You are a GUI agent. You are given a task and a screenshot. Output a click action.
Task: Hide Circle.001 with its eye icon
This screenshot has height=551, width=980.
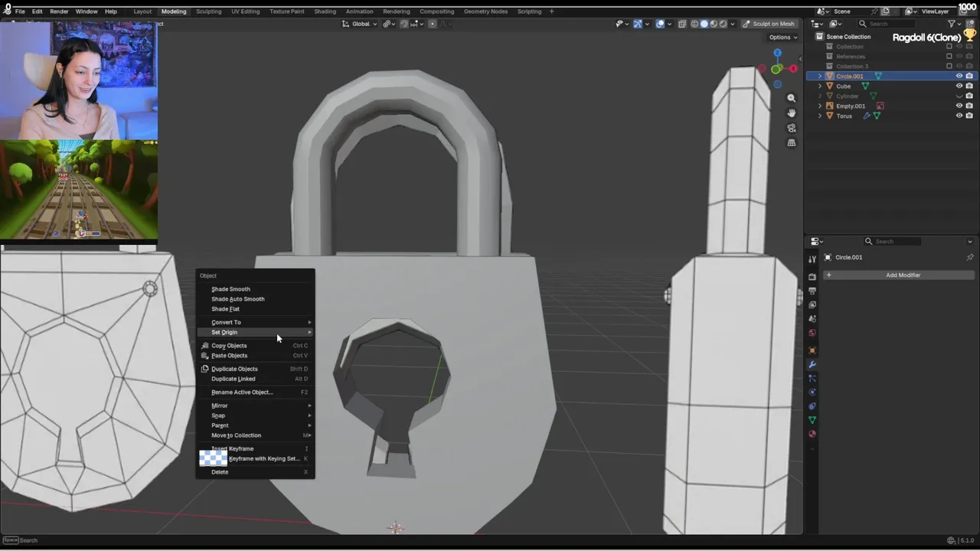[x=959, y=76]
